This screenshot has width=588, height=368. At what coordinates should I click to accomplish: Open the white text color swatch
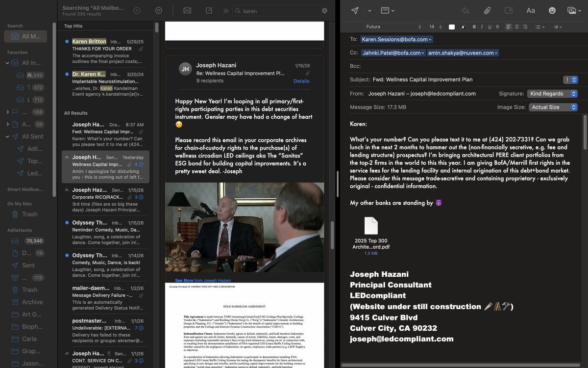coord(452,27)
